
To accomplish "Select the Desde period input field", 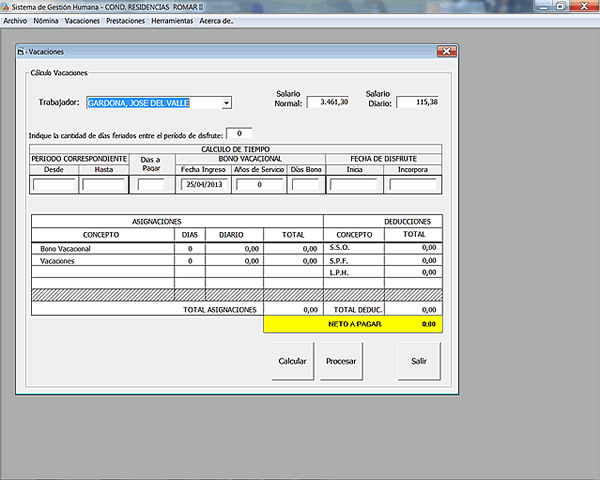I will pyautogui.click(x=54, y=185).
